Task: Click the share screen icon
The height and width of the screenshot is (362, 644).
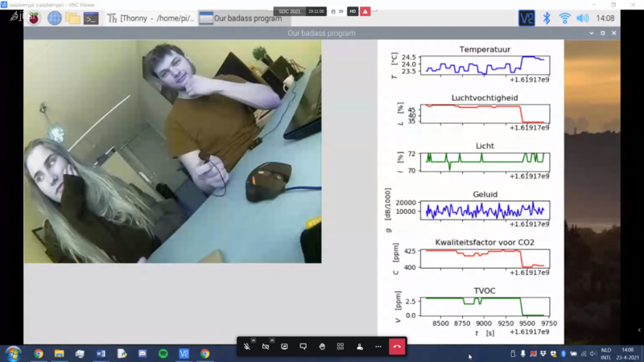Action: pyautogui.click(x=284, y=347)
